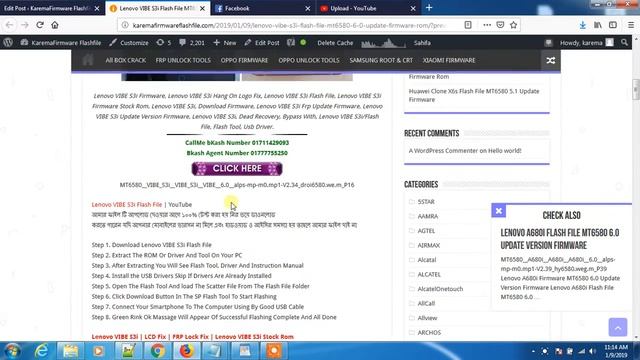Click Delete Cache in the admin bar
Image resolution: width=640 pixels, height=360 pixels.
(335, 42)
